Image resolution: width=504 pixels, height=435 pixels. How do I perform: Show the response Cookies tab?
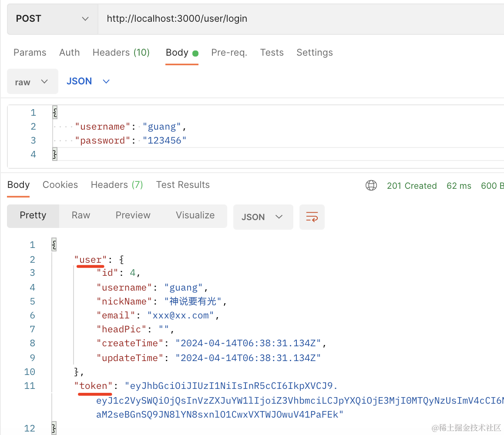60,185
